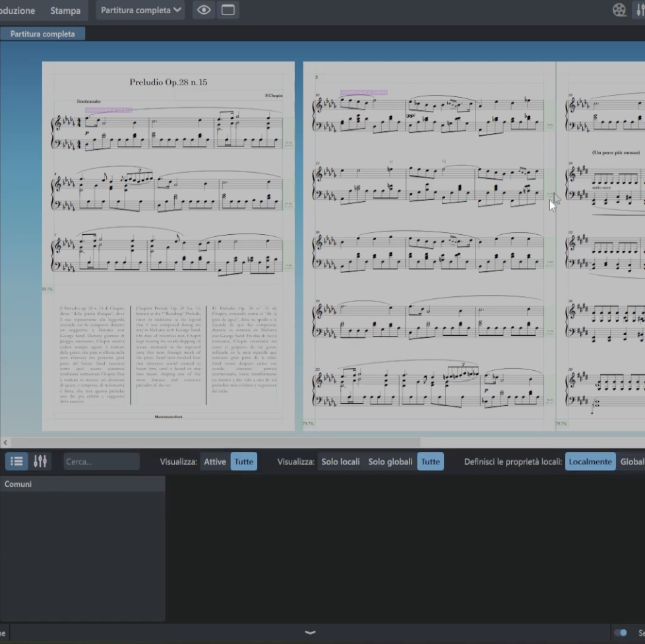Click the eye-shaped view options icon
This screenshot has height=644, width=645.
[x=204, y=10]
